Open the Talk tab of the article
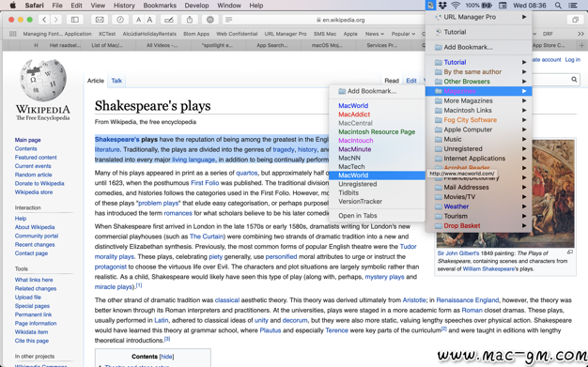Viewport: 588px width, 367px height. (116, 81)
